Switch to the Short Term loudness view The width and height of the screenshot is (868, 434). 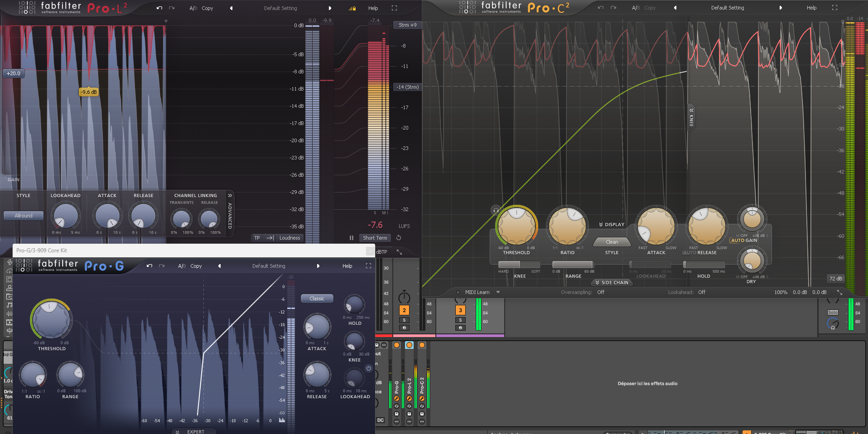pyautogui.click(x=375, y=237)
